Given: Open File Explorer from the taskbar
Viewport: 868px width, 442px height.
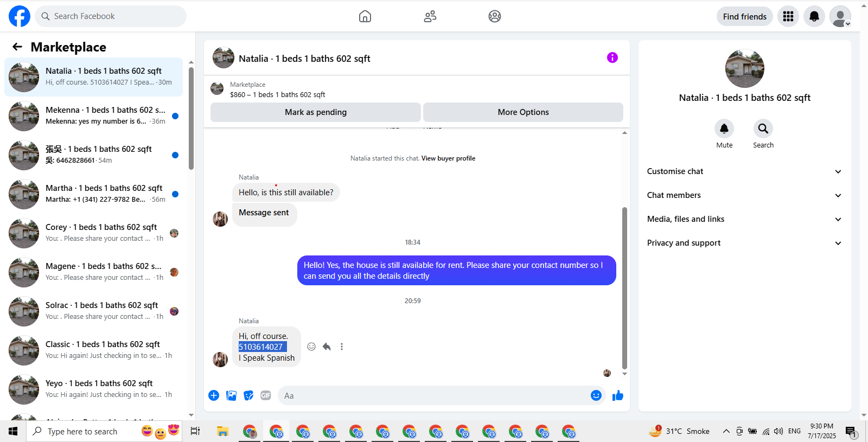Looking at the screenshot, I should tap(222, 432).
